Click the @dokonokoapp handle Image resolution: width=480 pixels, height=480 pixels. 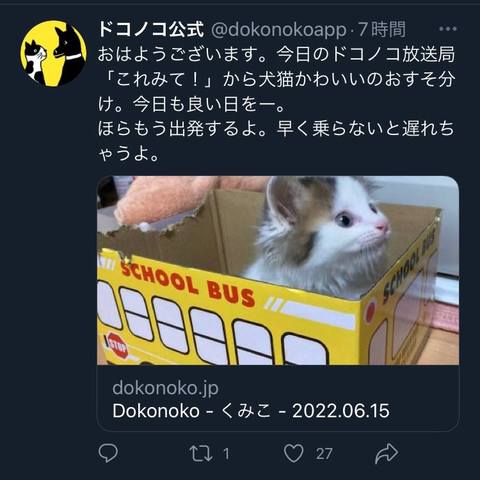coord(279,30)
